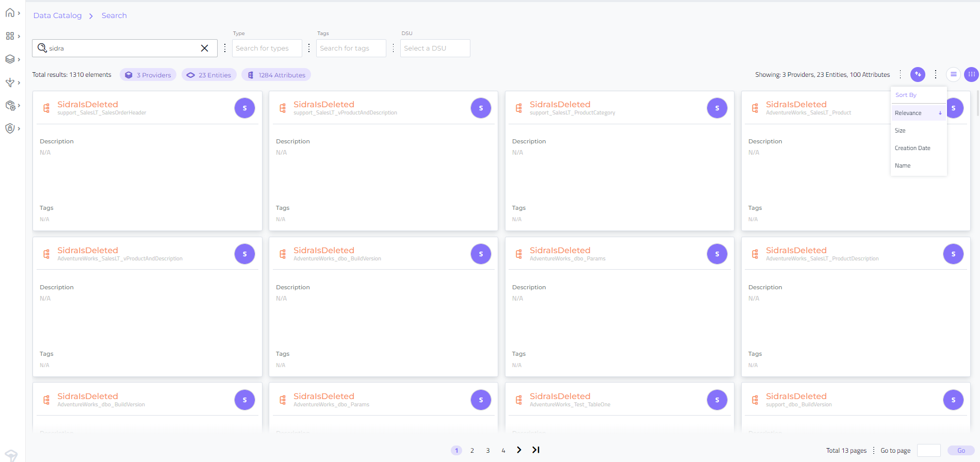Open the Home sidebar icon
Viewport: 980px width, 462px height.
click(x=10, y=13)
